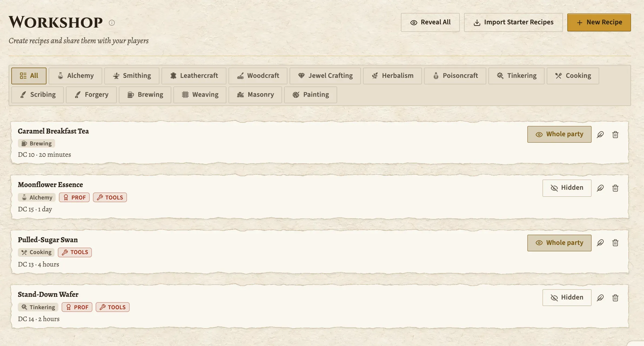Filter recipes by Alchemy
Viewport: 644px width, 346px height.
[x=75, y=76]
